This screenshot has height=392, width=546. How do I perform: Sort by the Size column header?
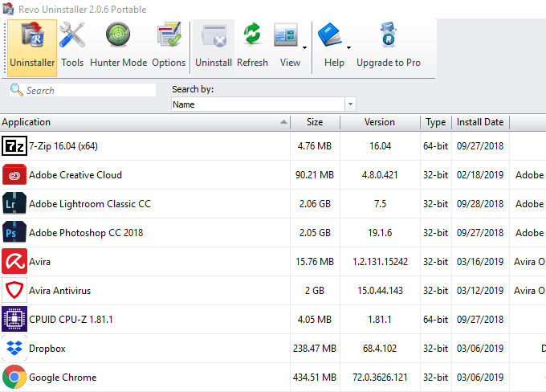pos(315,122)
